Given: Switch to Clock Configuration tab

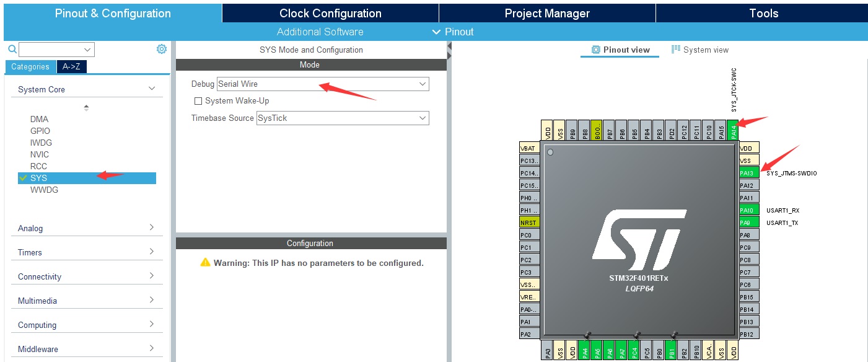Looking at the screenshot, I should point(330,13).
